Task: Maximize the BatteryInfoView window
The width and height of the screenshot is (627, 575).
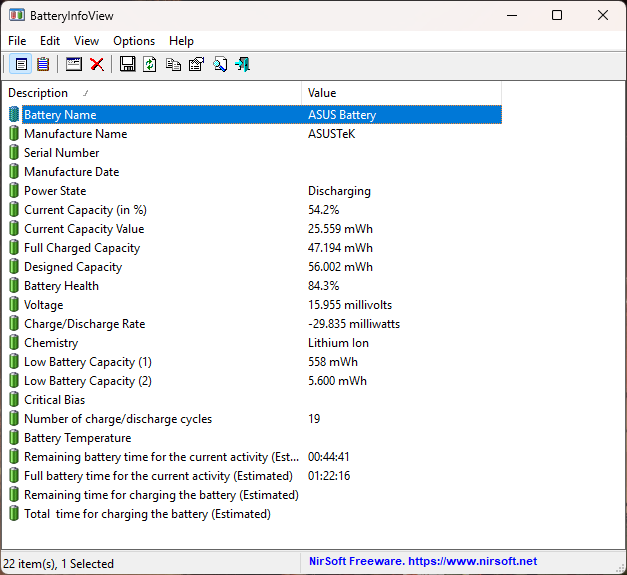Action: (557, 15)
